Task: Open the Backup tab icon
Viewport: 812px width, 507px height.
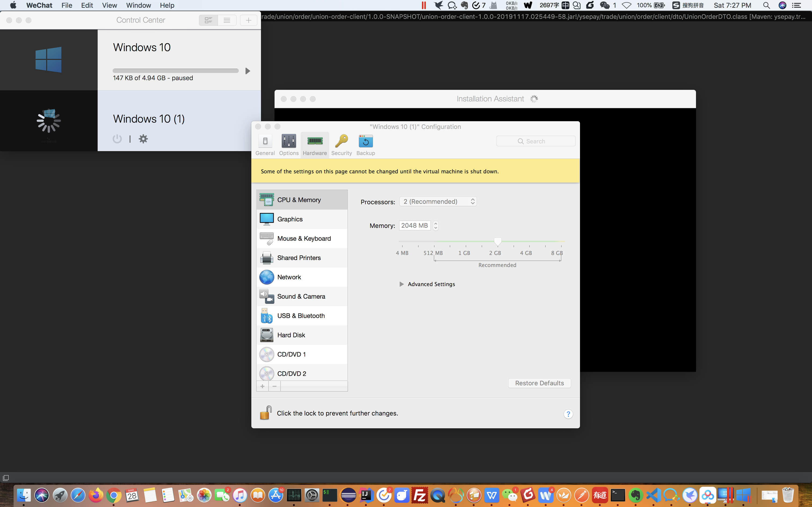Action: pyautogui.click(x=365, y=141)
